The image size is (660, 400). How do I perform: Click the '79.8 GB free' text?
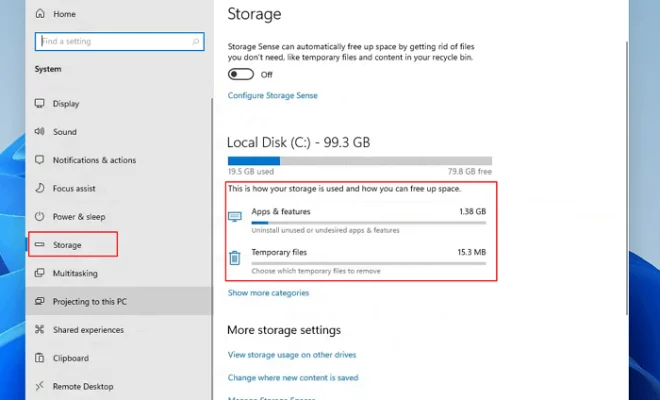coord(470,171)
